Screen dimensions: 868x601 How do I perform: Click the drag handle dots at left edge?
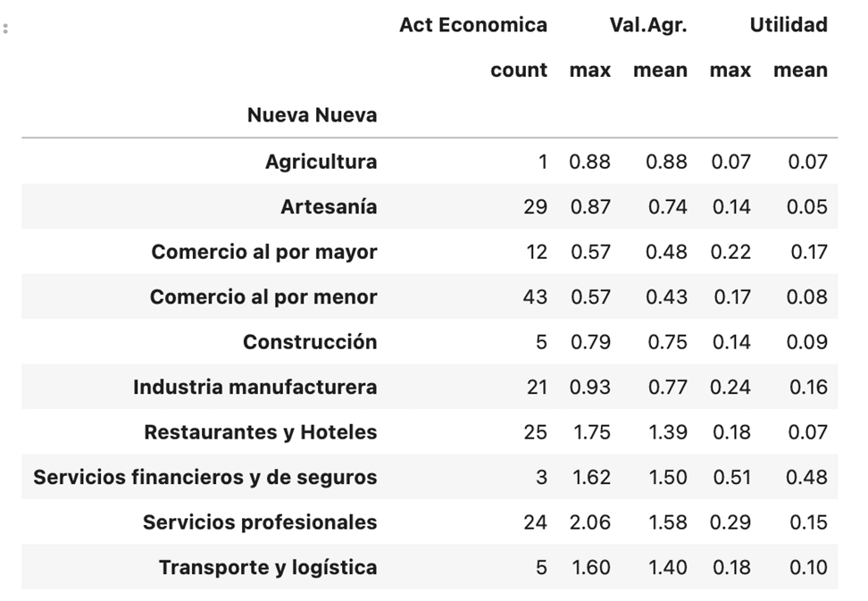click(5, 29)
